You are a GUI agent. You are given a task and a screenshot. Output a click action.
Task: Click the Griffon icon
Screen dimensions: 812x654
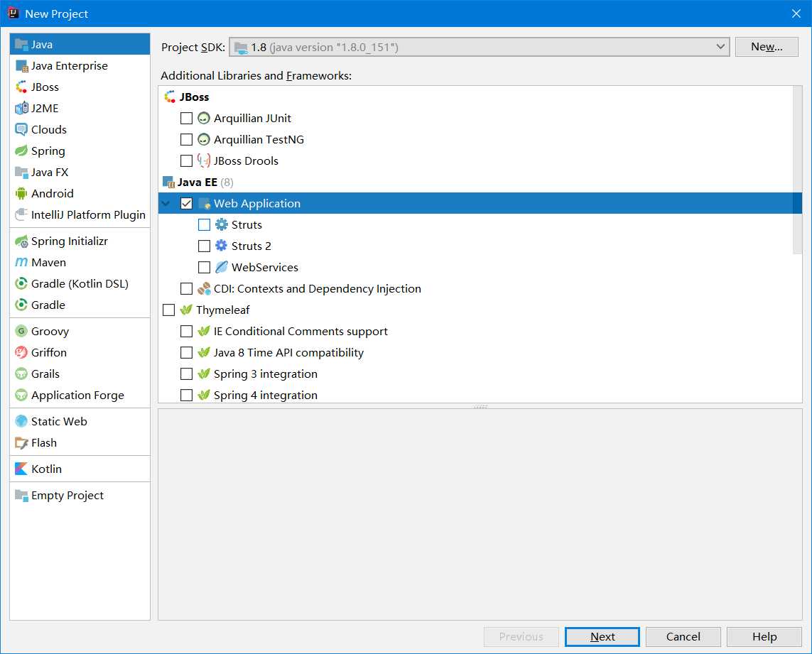click(x=21, y=353)
